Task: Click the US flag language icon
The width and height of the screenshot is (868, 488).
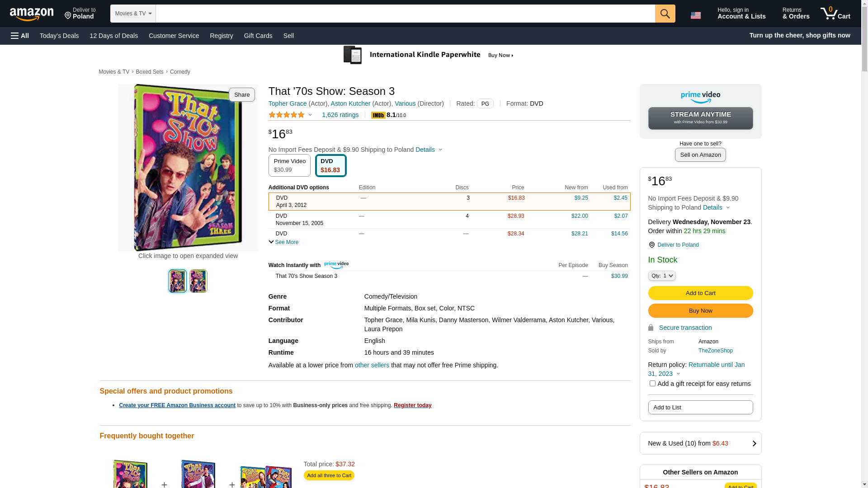Action: (x=695, y=15)
